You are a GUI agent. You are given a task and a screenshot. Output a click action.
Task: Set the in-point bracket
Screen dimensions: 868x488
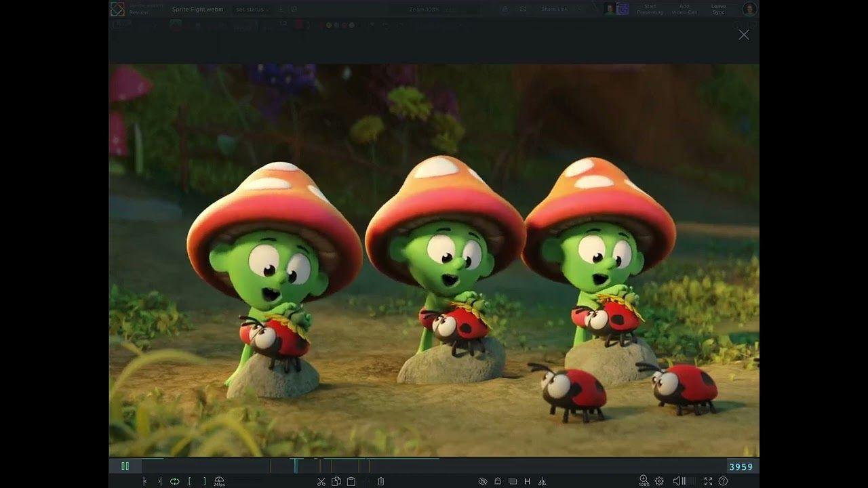(189, 481)
